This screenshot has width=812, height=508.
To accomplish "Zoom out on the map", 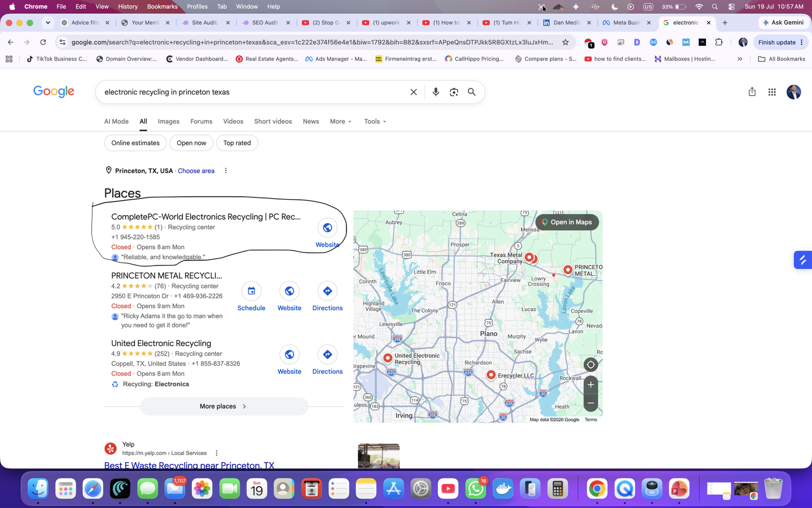I will (591, 403).
